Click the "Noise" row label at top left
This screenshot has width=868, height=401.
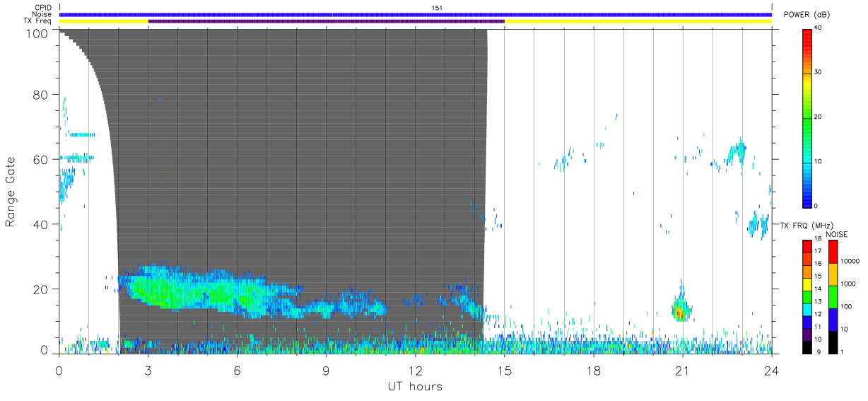42,14
